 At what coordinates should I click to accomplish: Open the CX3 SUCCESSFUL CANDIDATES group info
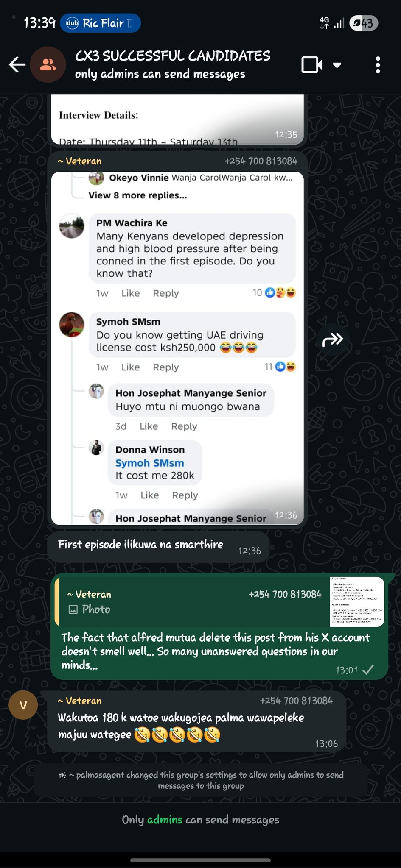click(173, 56)
